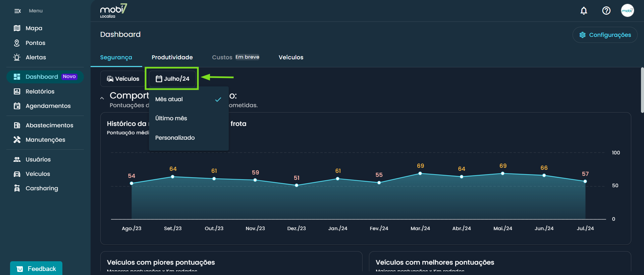Click the Configurações button
This screenshot has width=644, height=275.
605,35
